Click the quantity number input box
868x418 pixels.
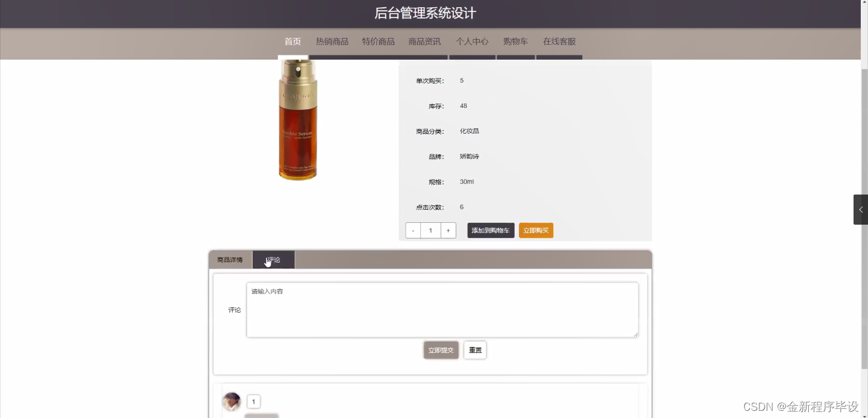pos(430,230)
